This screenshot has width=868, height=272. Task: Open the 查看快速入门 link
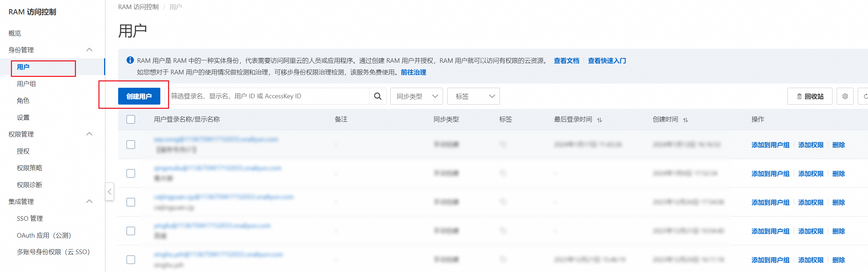(607, 61)
